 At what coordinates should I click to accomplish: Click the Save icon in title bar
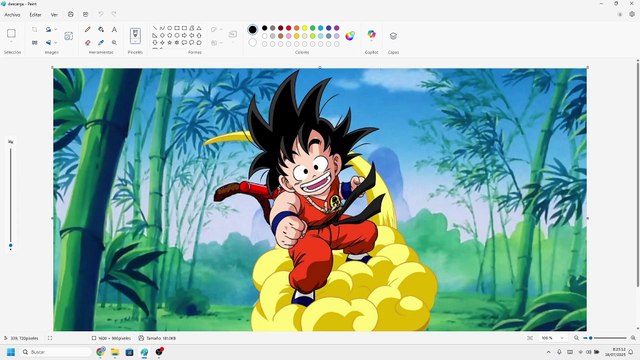(x=71, y=14)
